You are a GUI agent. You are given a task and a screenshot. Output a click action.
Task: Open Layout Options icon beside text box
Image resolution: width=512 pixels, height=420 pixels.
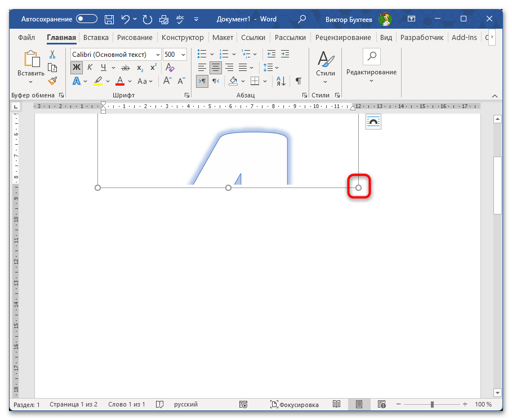373,122
